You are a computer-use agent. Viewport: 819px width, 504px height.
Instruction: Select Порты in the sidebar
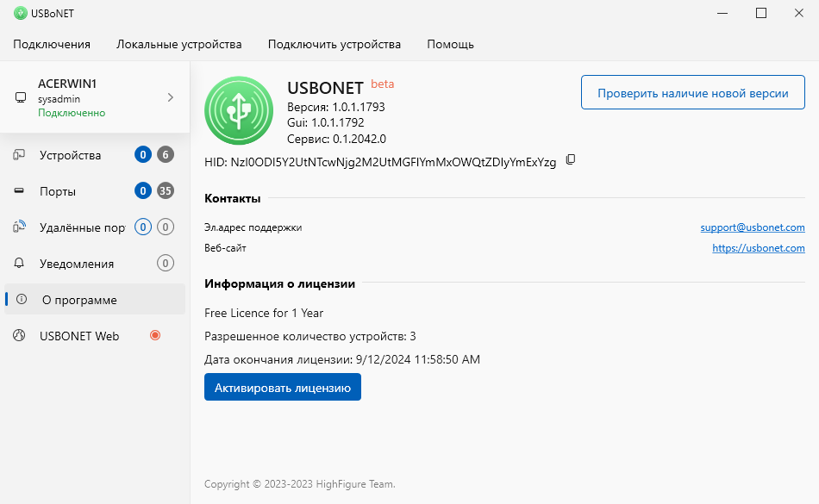(95, 191)
